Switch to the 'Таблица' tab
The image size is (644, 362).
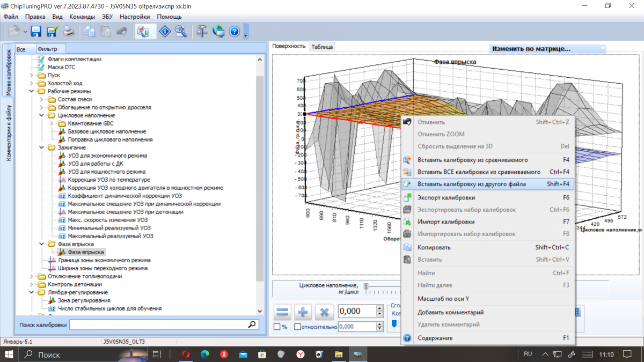point(322,47)
